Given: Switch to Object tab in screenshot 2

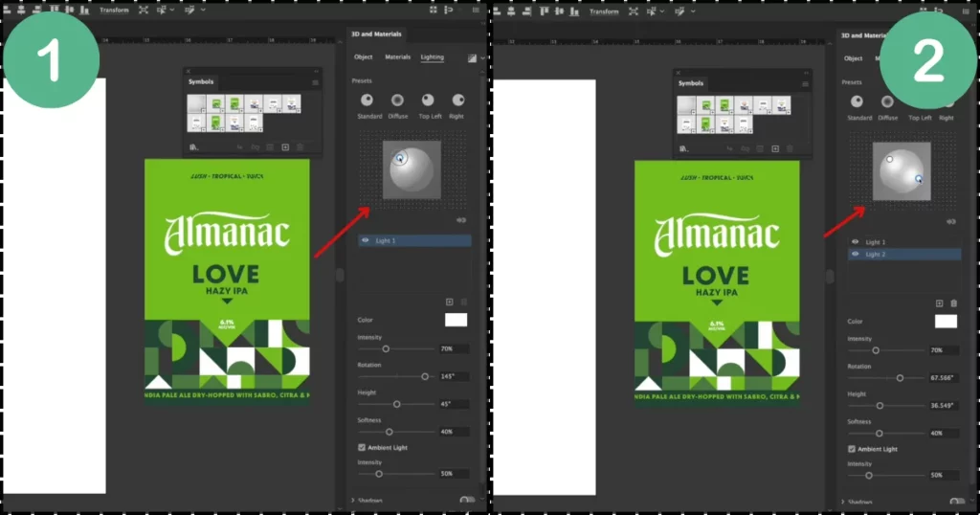Looking at the screenshot, I should pyautogui.click(x=853, y=58).
